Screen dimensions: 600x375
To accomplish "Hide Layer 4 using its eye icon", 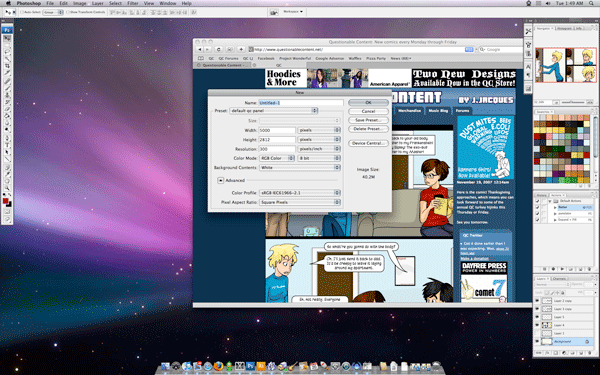I will [x=537, y=325].
